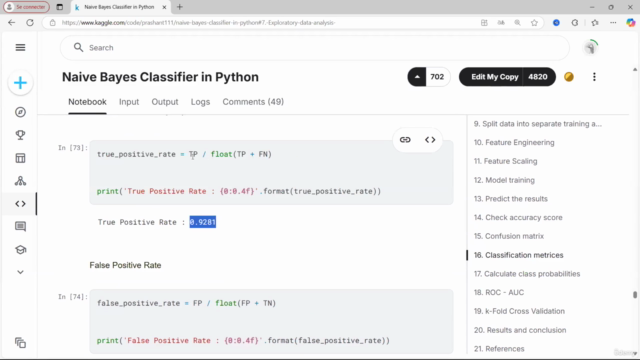Open the active events icon at sidebar bottom

pos(20,342)
